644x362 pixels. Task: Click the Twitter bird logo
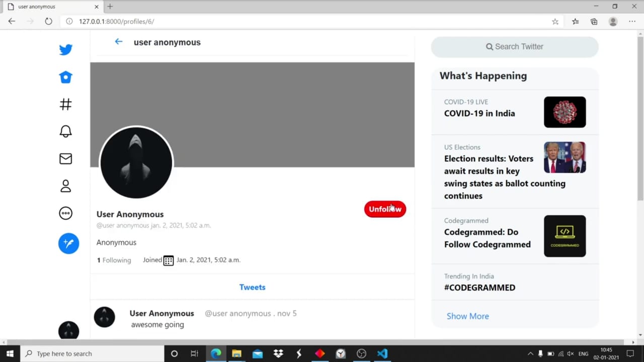[x=65, y=49]
